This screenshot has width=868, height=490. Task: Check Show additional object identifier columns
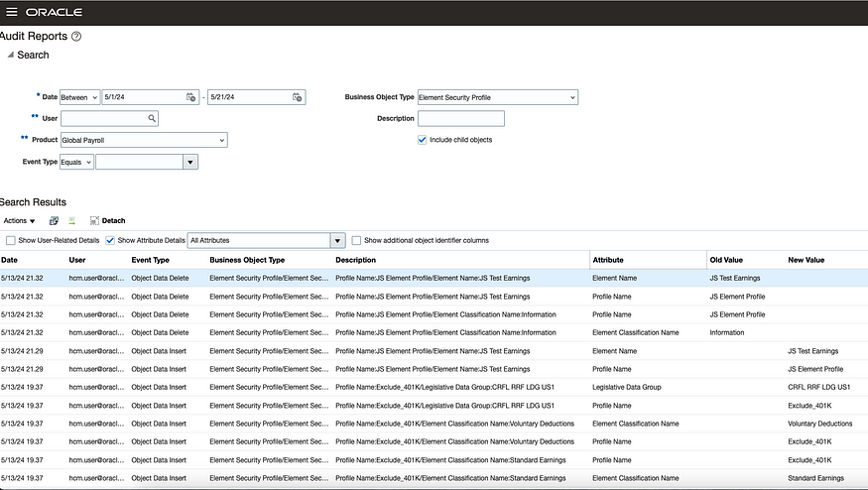357,240
